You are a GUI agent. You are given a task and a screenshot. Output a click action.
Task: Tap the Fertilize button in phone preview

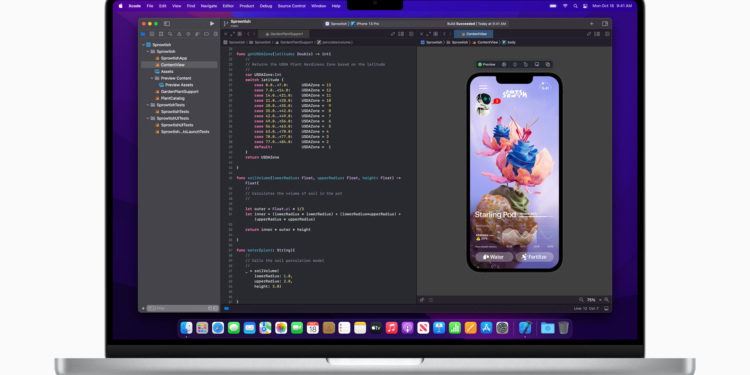(534, 257)
